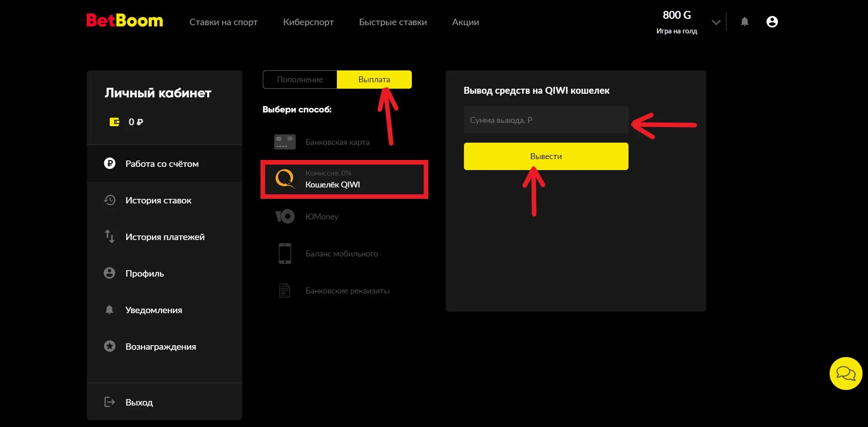Click the ruble icon beside Работа со счётом
The image size is (868, 427).
point(110,163)
